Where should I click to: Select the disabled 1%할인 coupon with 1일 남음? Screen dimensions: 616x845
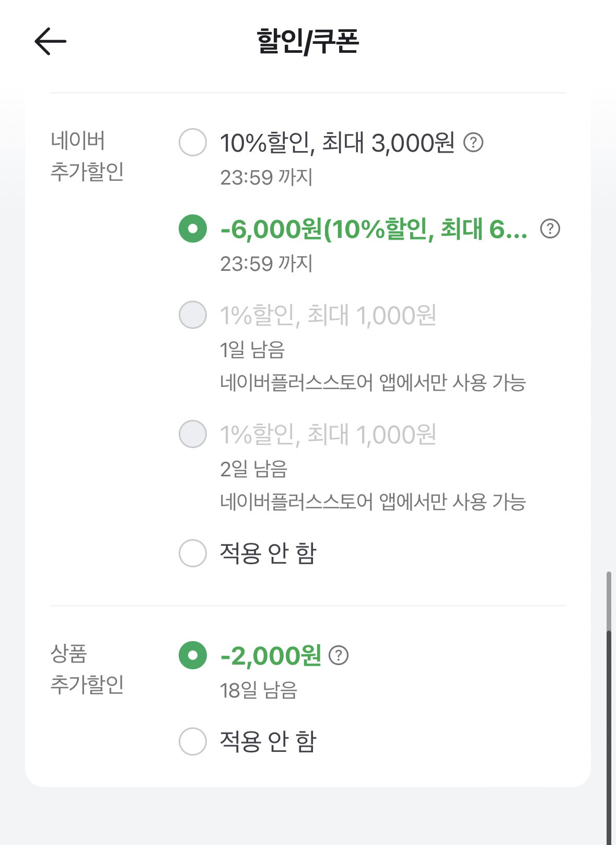(x=193, y=315)
